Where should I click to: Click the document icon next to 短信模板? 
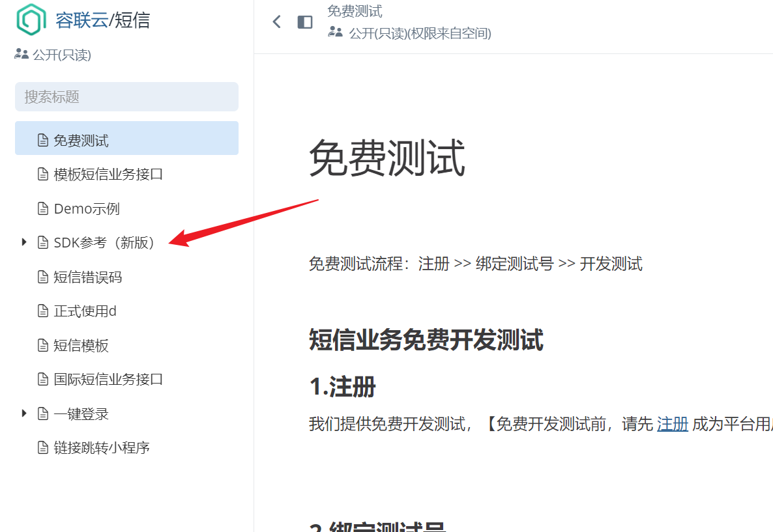[43, 345]
